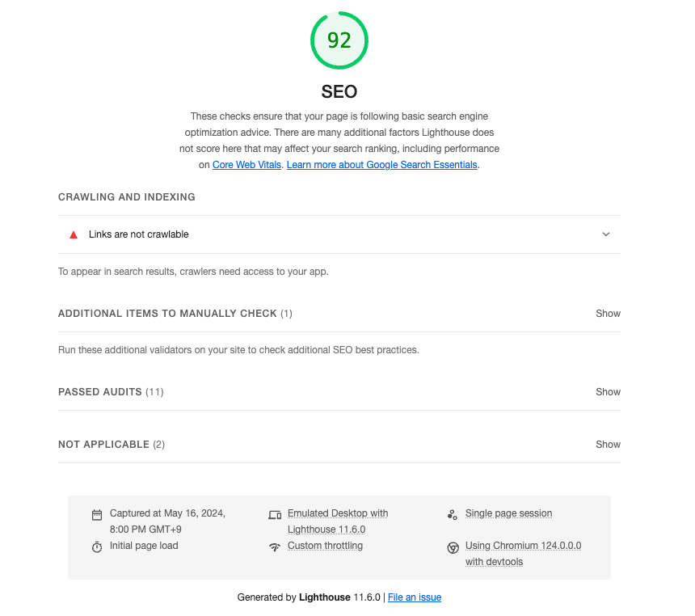Click Captured at May 16, 2024 text

point(167,521)
